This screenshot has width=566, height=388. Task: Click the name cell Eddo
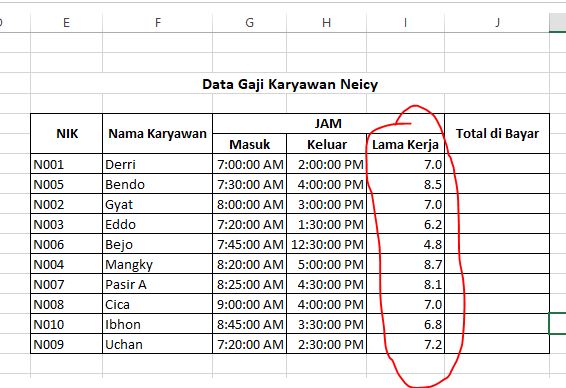click(x=158, y=224)
